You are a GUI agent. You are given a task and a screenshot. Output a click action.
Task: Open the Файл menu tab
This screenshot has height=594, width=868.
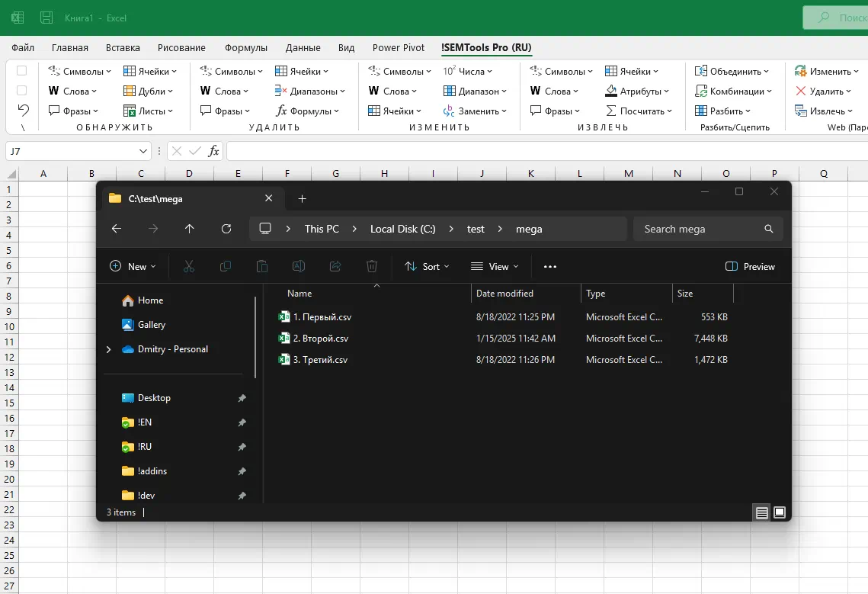(23, 47)
